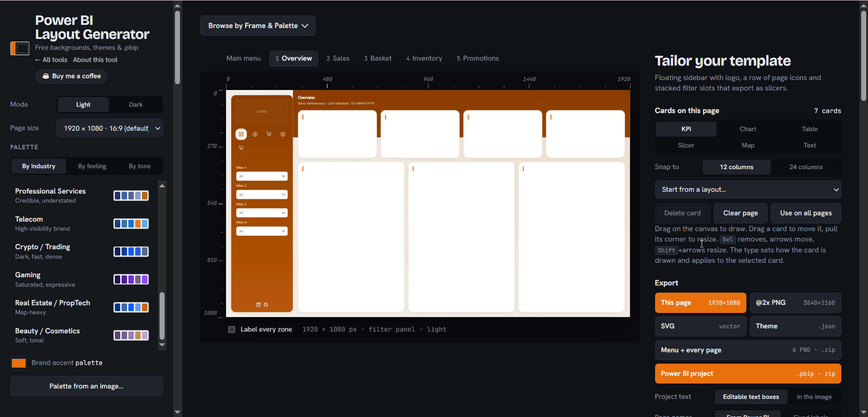Click Use on all pages button
Screen dimensions: 868x417
(x=806, y=213)
